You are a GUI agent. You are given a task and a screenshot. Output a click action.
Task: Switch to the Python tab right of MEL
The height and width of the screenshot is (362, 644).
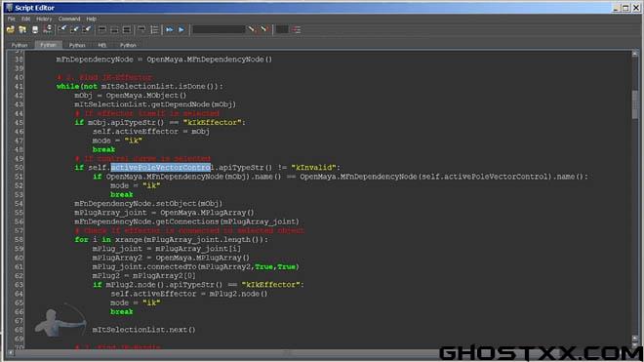[x=128, y=45]
